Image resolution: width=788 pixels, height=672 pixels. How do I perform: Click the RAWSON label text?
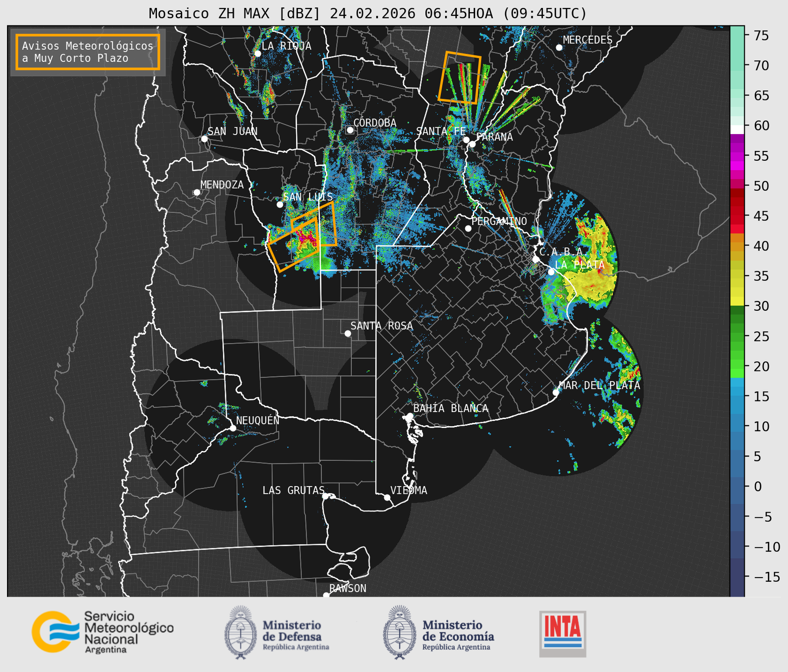pyautogui.click(x=348, y=588)
